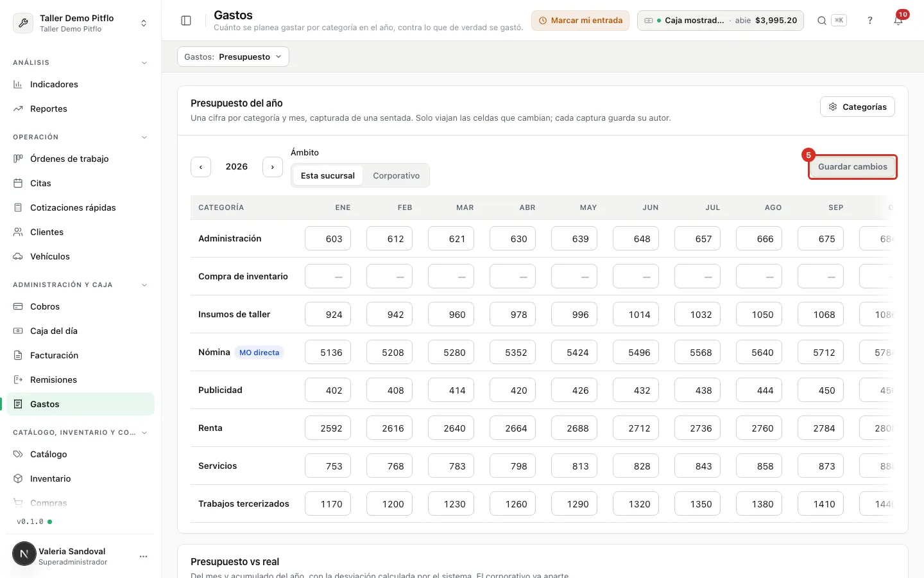This screenshot has height=578, width=924.
Task: Click the Clientes people icon
Action: click(18, 232)
